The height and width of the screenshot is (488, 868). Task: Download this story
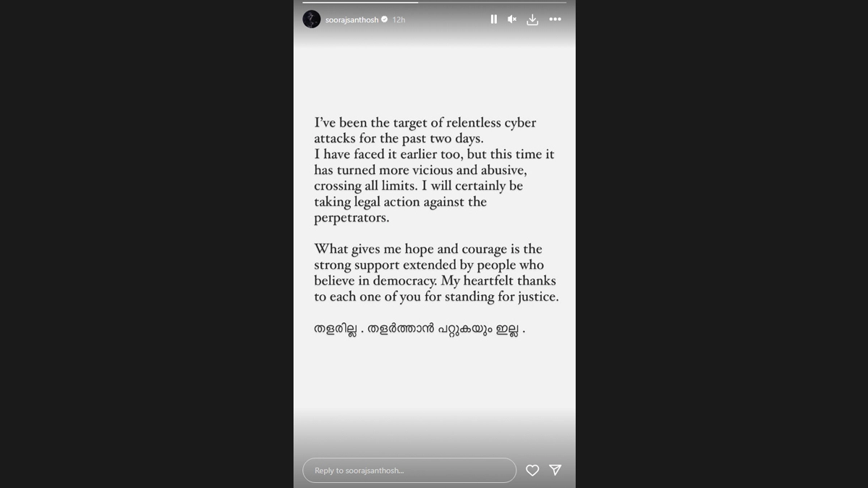[532, 20]
